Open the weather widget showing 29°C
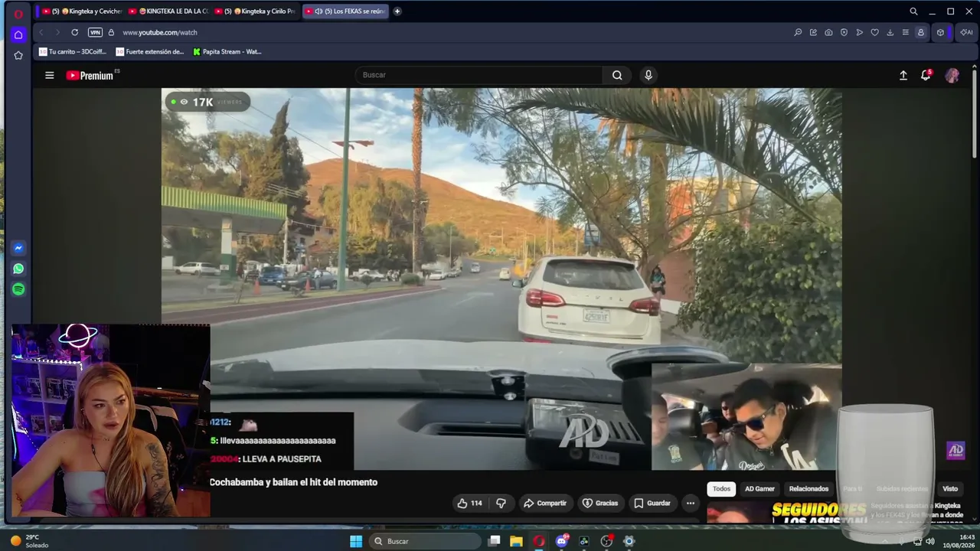This screenshot has height=551, width=980. pyautogui.click(x=29, y=541)
